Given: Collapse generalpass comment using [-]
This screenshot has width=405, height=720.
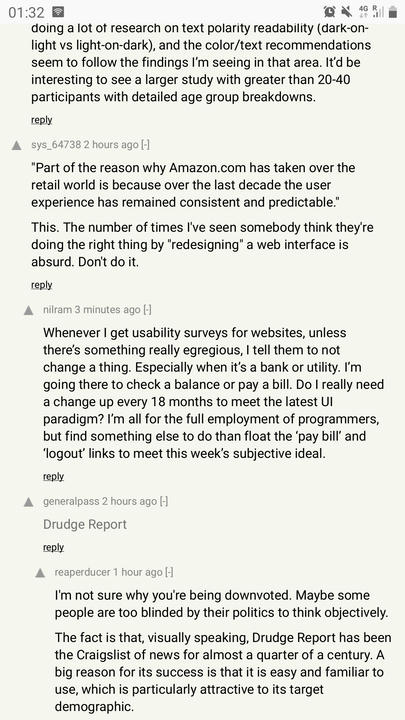Looking at the screenshot, I should coord(163,501).
